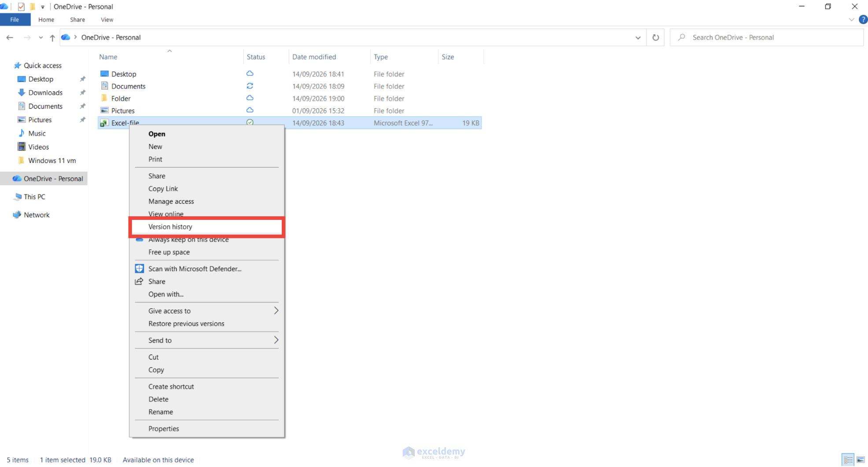Click the search magnifier icon
Viewport: 868px width, 467px height.
(681, 37)
